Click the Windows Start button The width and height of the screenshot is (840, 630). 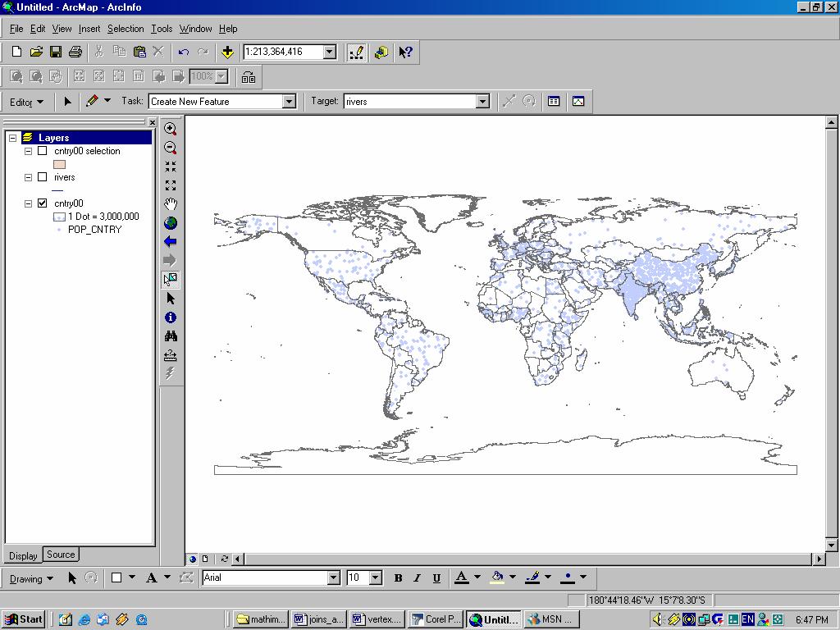coord(23,619)
